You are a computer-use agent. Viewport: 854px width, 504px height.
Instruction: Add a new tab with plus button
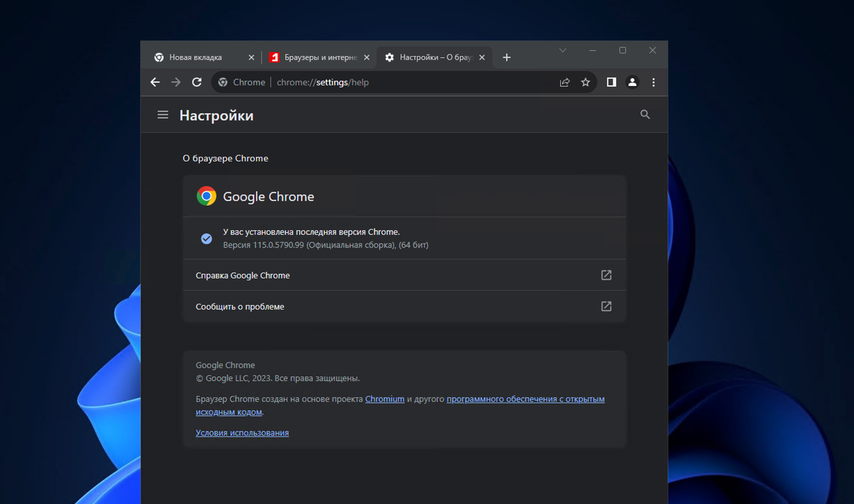pos(507,57)
